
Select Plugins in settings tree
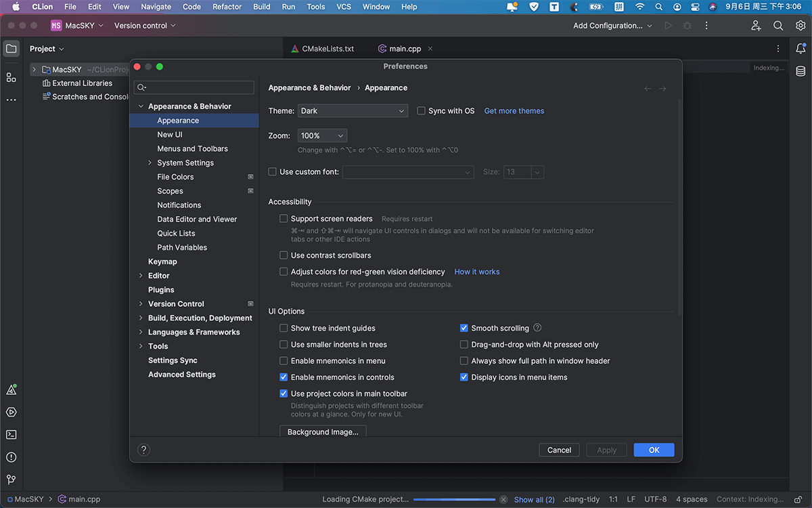point(161,290)
